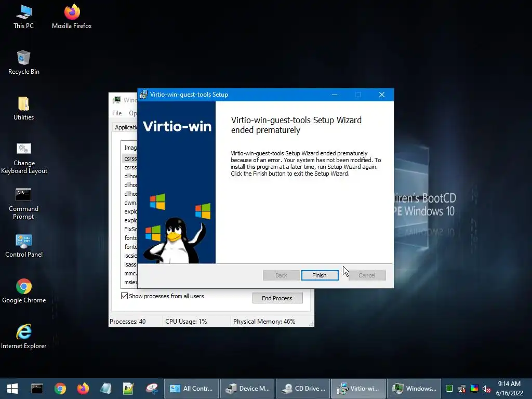Click the colorful display tray icon
The width and height of the screenshot is (532, 399).
point(474,389)
